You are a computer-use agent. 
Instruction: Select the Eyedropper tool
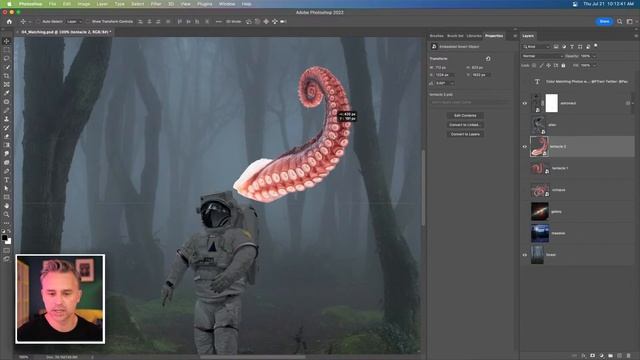tap(7, 93)
